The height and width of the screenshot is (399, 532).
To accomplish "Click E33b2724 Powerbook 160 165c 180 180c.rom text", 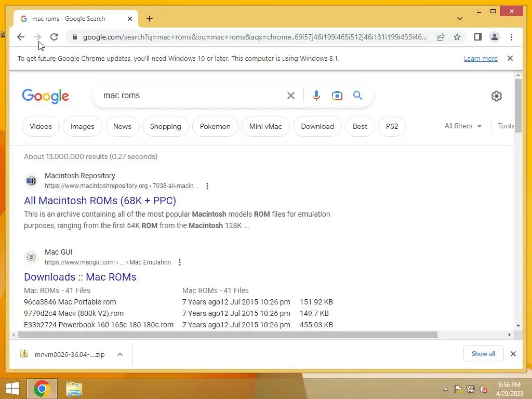I will tap(99, 325).
